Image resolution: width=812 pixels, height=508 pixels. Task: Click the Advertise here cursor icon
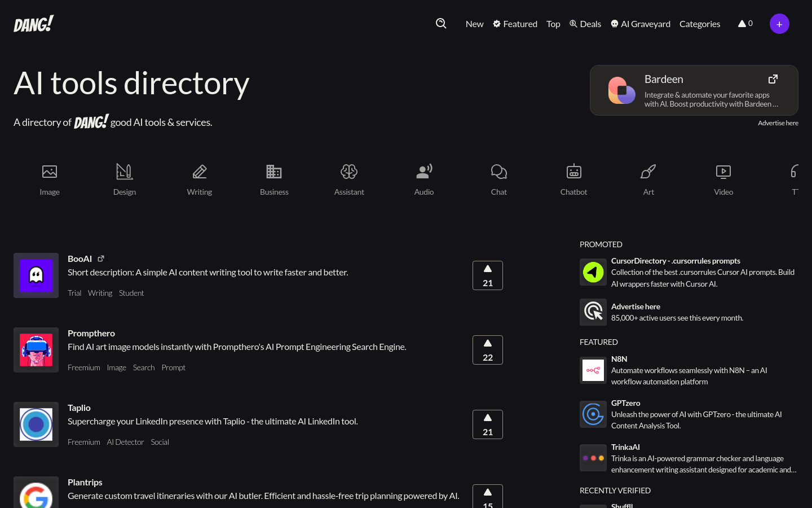click(593, 312)
